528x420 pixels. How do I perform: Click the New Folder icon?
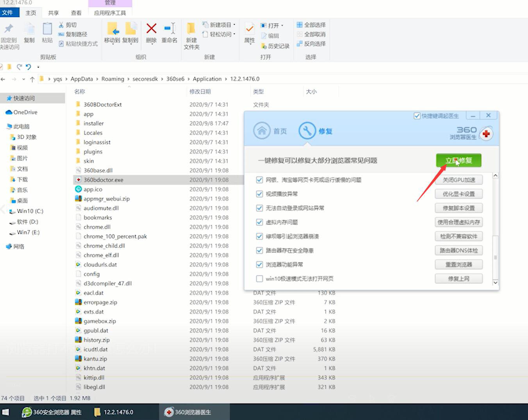pyautogui.click(x=191, y=29)
